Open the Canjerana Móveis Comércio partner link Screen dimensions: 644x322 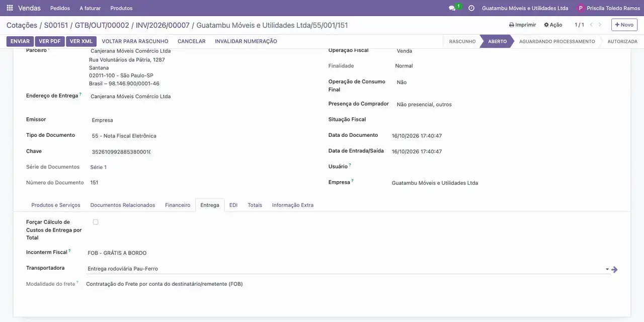pos(130,51)
